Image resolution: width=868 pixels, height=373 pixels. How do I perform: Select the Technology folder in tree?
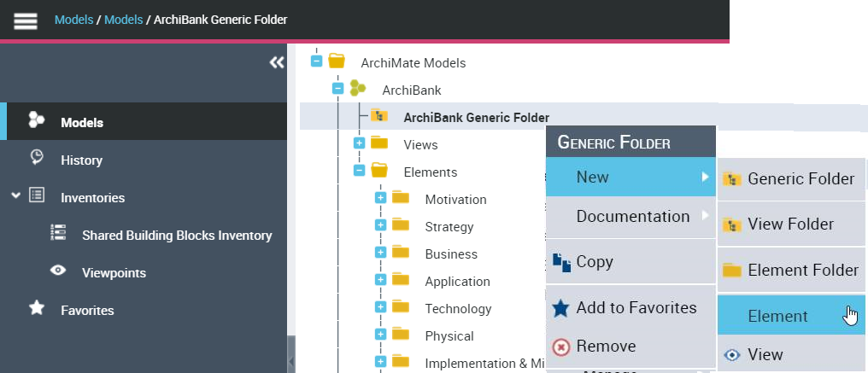458,308
